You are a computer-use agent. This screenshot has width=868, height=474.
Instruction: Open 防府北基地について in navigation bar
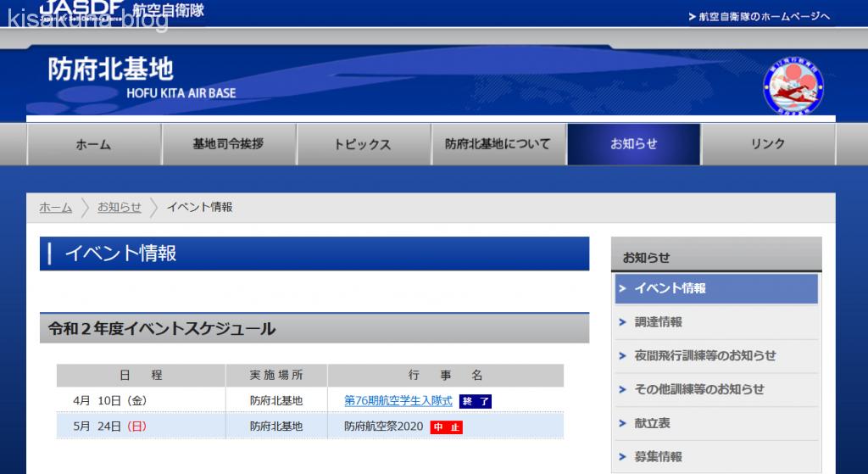498,144
